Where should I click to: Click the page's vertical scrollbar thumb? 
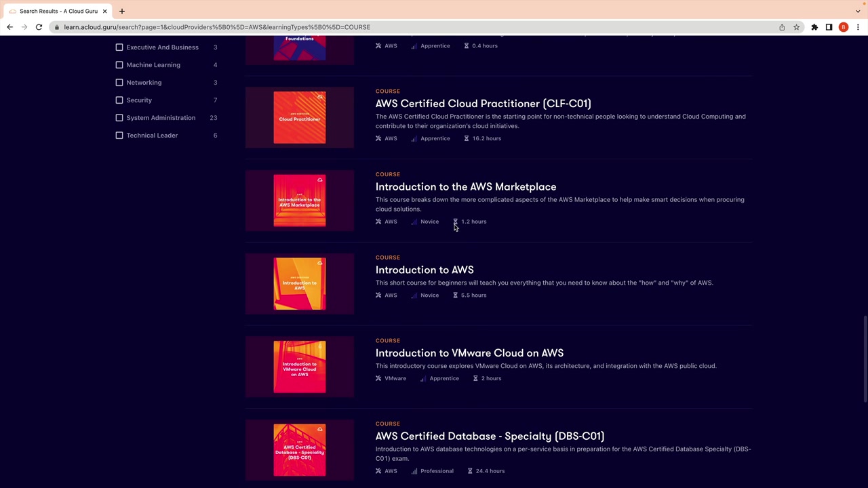coord(865,359)
